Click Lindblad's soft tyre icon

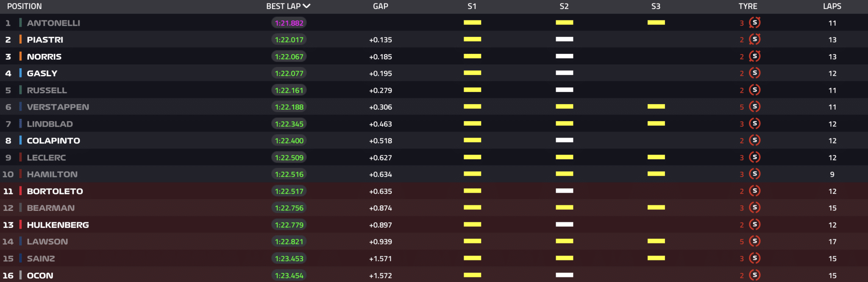click(755, 124)
